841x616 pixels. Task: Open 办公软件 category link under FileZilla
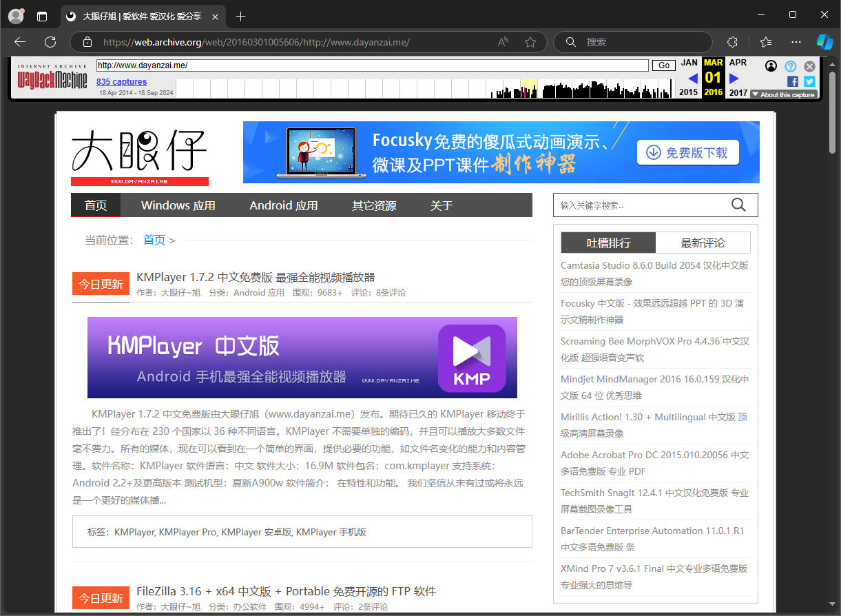pyautogui.click(x=250, y=607)
